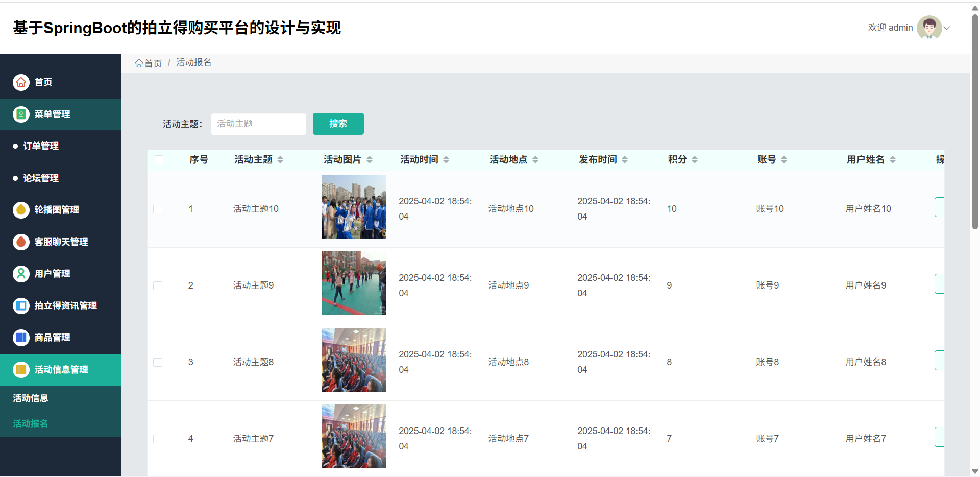Click the 客服聊天管理 red drop icon

pos(21,242)
